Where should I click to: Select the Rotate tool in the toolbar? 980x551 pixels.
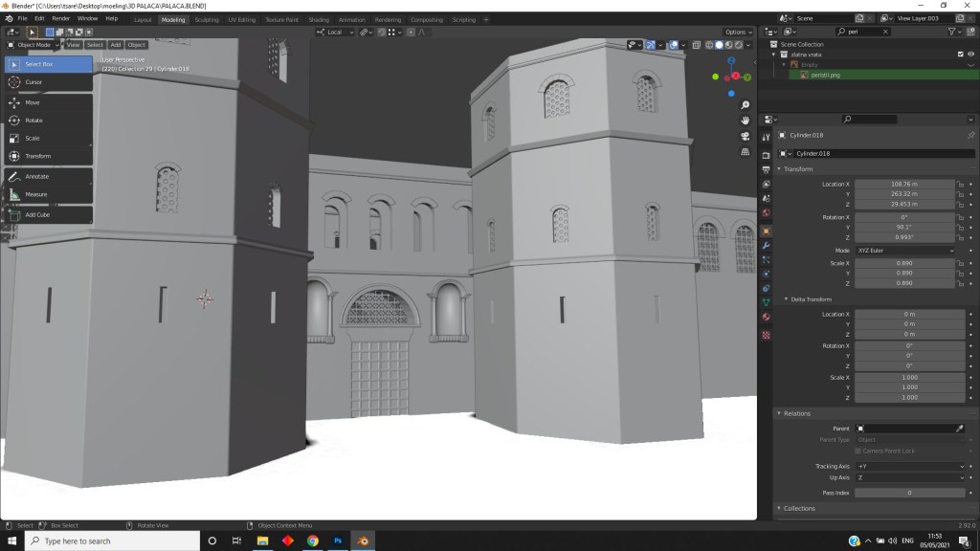33,120
